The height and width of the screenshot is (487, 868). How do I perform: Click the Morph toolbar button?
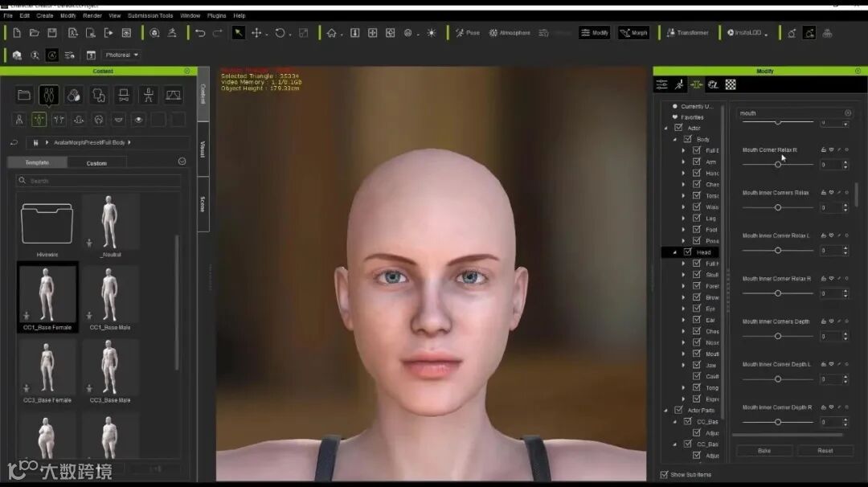click(x=634, y=33)
